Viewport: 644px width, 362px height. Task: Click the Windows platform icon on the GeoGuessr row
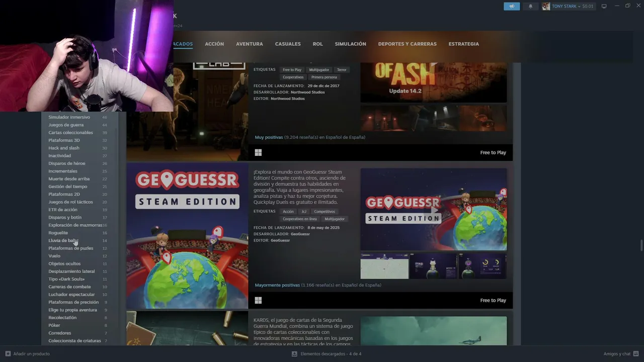tap(258, 300)
